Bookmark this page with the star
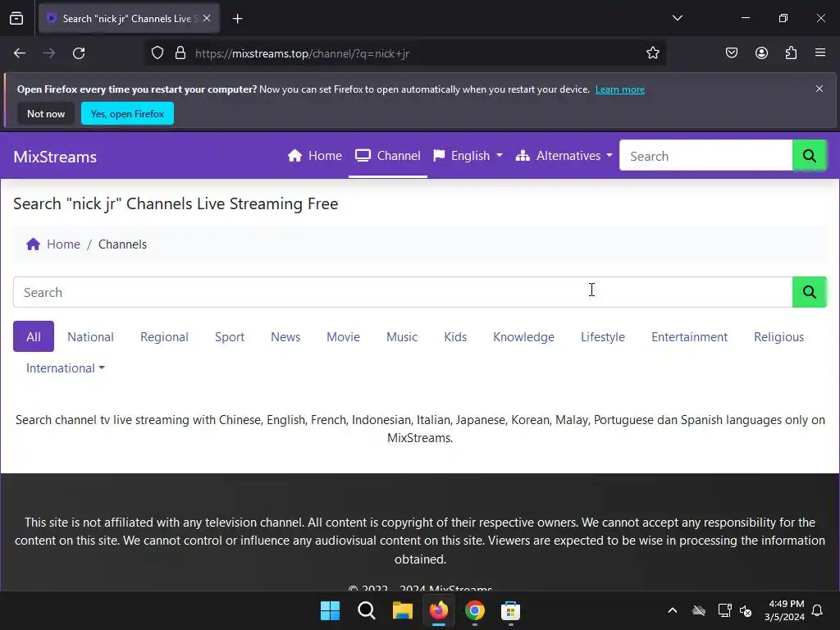The height and width of the screenshot is (630, 840). [652, 53]
